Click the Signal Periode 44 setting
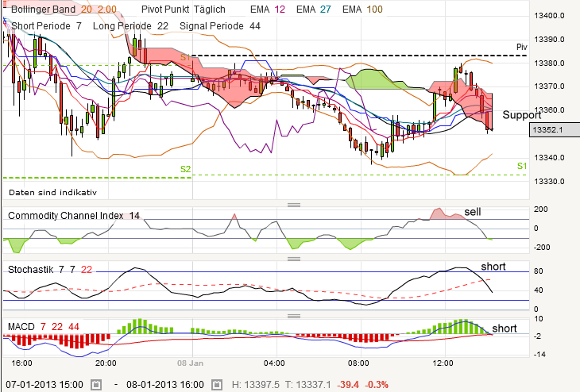Screen dimensions: 580x392 (x=220, y=26)
